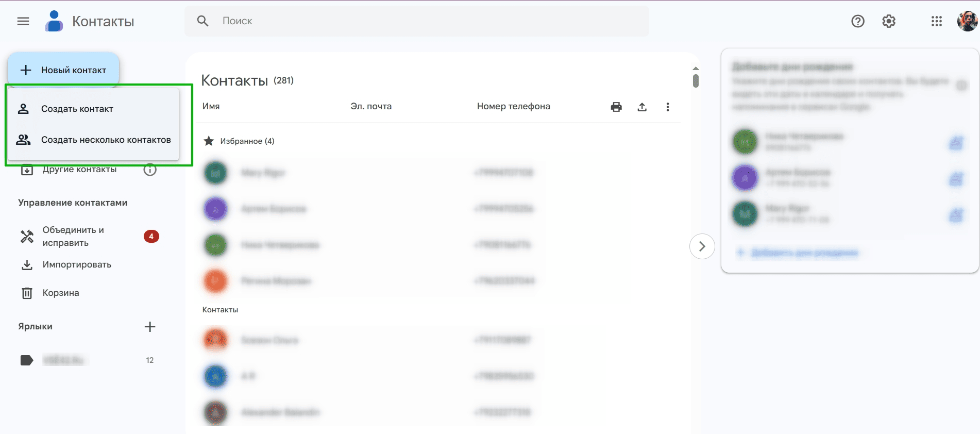Viewport: 980px width, 434px height.
Task: Open the Settings gear menu
Action: pos(889,21)
